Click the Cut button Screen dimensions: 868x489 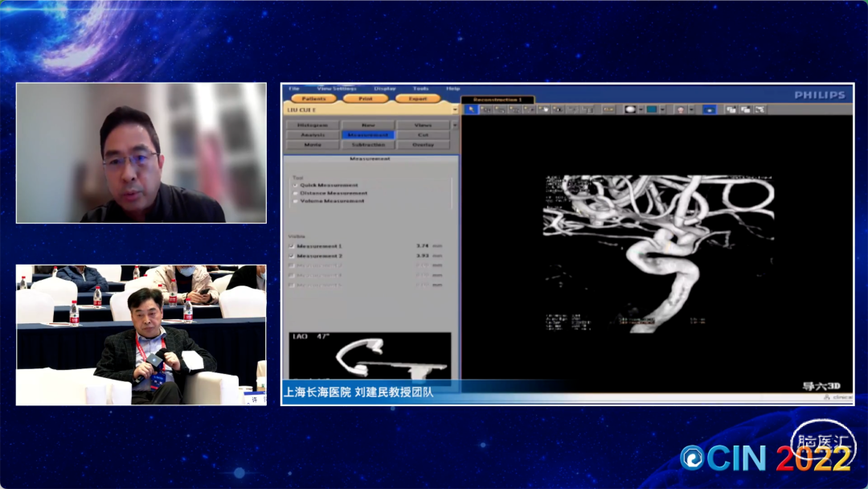point(423,135)
